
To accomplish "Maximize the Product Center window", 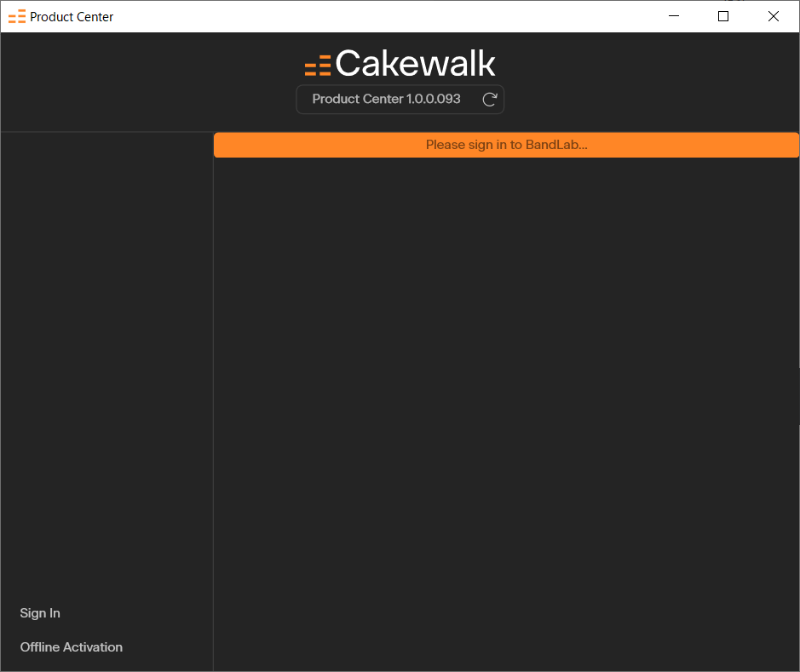I will pyautogui.click(x=723, y=16).
